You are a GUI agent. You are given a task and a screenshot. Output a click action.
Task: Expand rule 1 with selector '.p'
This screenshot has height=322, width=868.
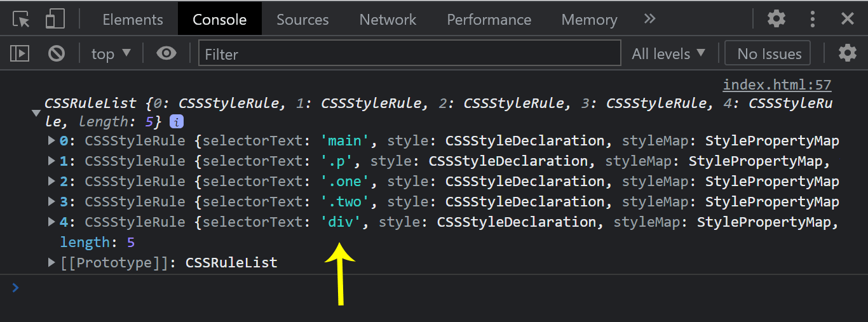(x=51, y=161)
